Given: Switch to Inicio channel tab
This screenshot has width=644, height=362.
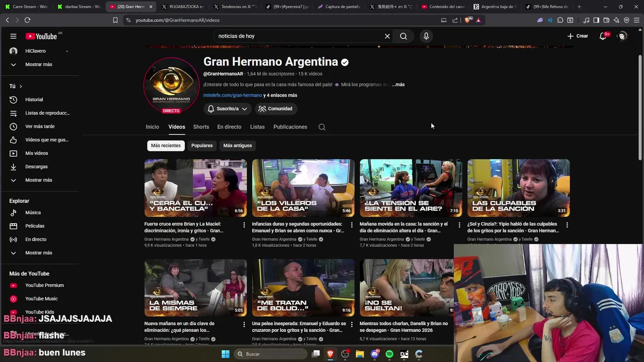Looking at the screenshot, I should coord(152,127).
